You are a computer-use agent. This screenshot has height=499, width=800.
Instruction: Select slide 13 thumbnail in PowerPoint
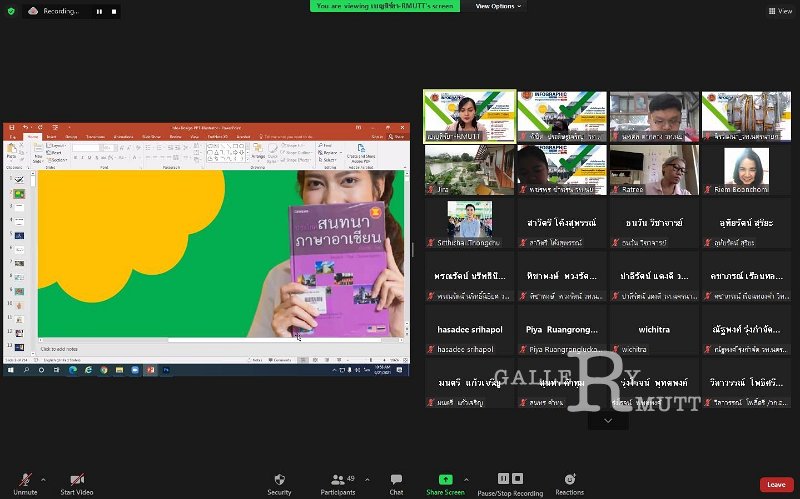19,347
